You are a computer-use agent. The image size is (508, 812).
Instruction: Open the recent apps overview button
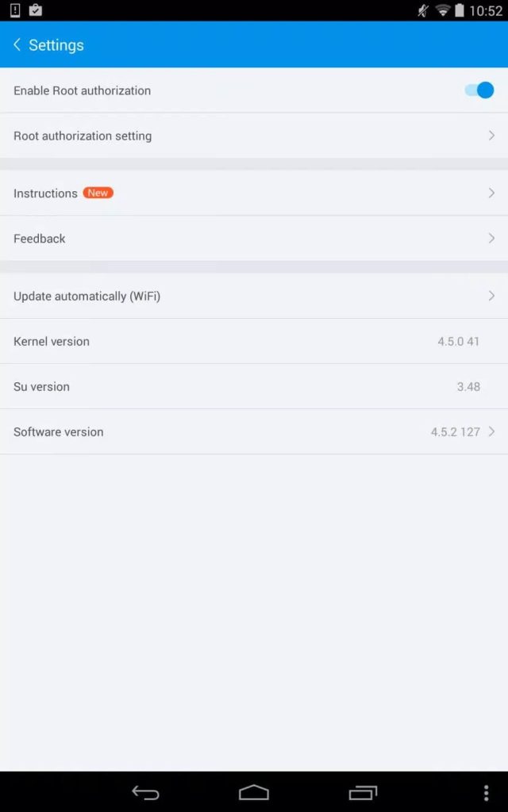coord(363,792)
